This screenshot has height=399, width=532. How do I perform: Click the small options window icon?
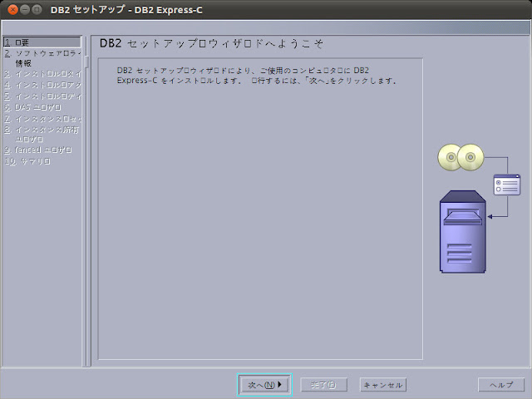point(507,185)
